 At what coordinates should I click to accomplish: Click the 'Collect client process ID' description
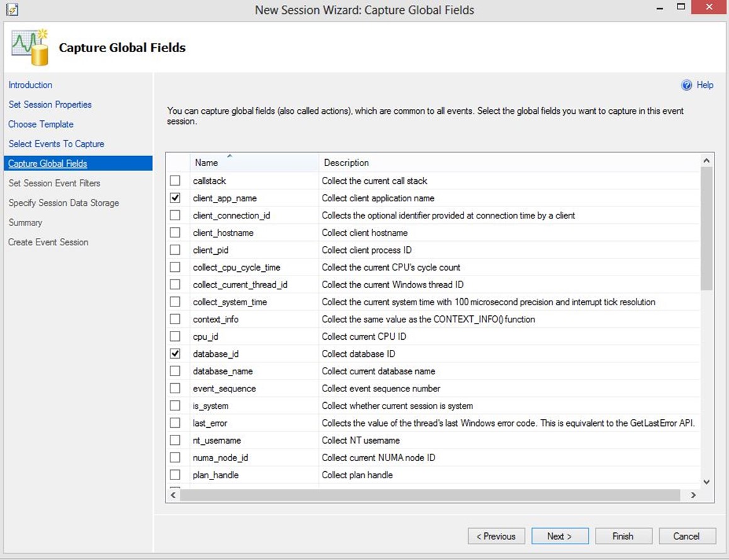coord(366,250)
